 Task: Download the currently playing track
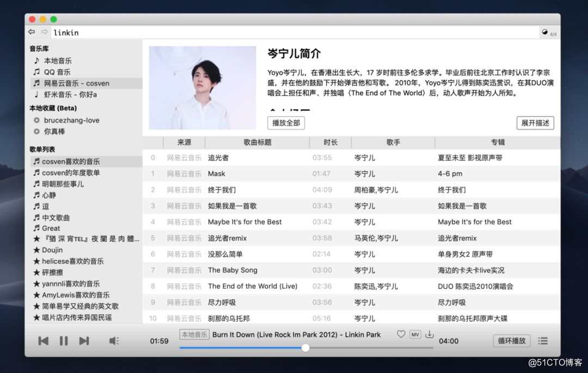pos(430,334)
